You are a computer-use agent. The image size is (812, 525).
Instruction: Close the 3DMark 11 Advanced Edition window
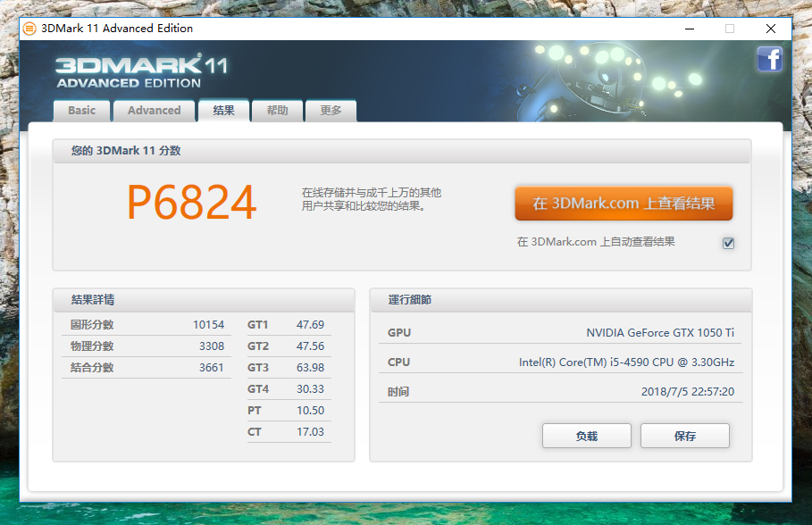pyautogui.click(x=770, y=28)
